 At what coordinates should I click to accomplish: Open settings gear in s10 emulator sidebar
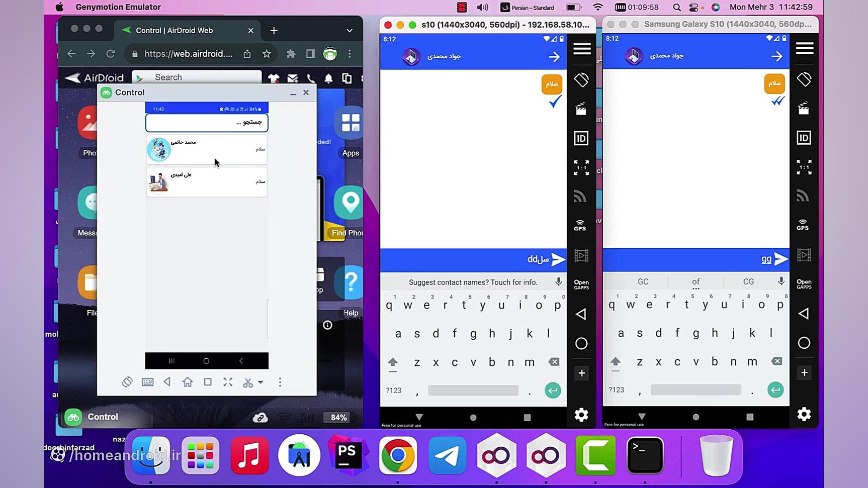pos(581,415)
